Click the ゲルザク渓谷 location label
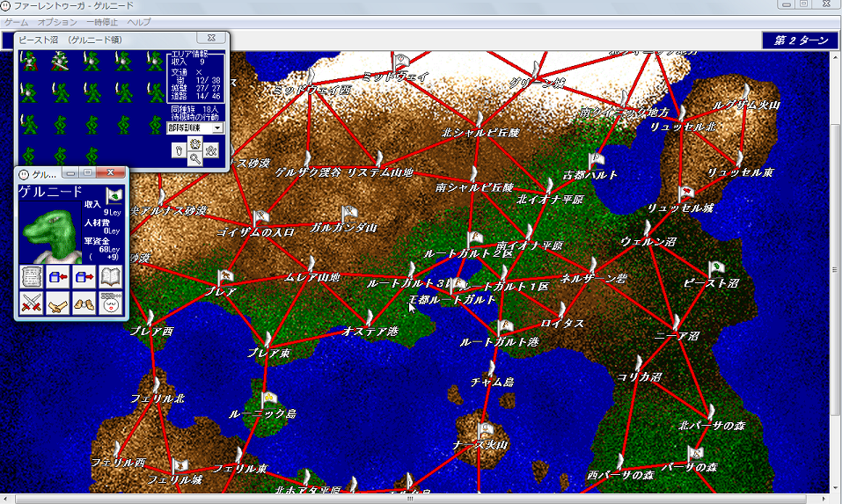This screenshot has height=504, width=842. click(308, 172)
